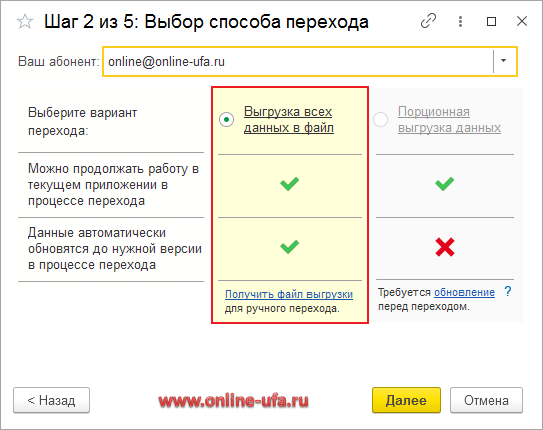Close the Шаг 2 из 5 dialog
543x430 pixels.
tap(522, 21)
